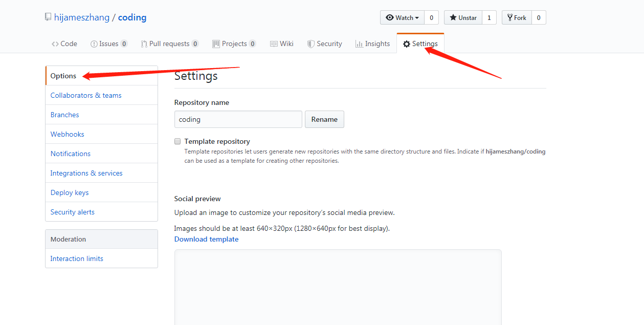Click the Moderation section header
Screen dimensions: 644x325
101,239
